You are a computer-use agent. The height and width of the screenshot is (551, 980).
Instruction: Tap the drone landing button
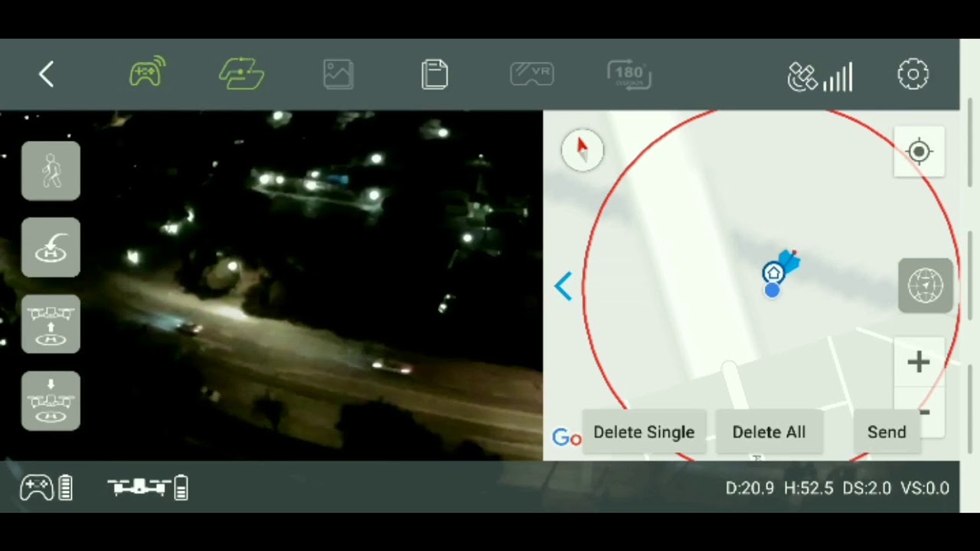point(51,401)
